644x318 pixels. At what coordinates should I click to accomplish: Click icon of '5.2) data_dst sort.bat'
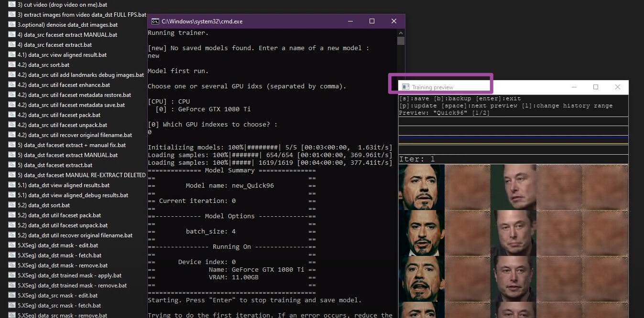[x=12, y=205]
